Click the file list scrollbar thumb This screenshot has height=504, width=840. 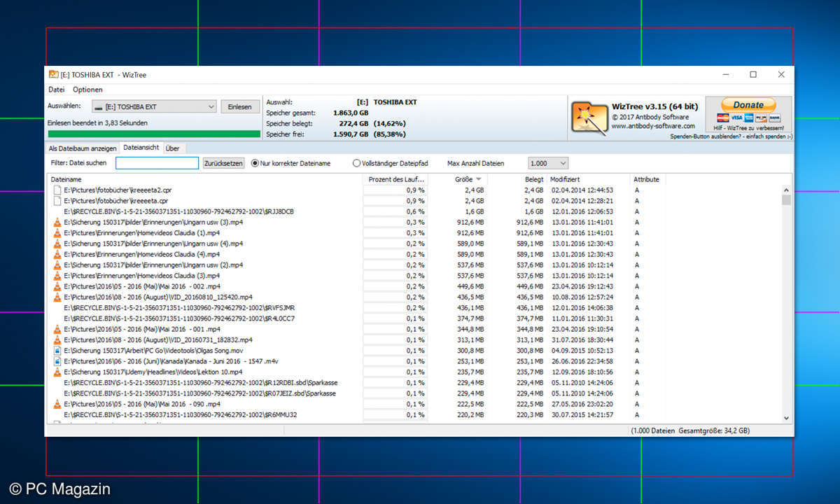click(x=786, y=199)
